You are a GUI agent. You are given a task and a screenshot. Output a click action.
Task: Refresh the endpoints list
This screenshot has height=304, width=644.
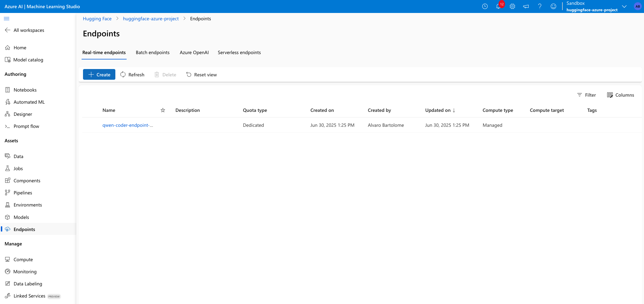(x=132, y=74)
